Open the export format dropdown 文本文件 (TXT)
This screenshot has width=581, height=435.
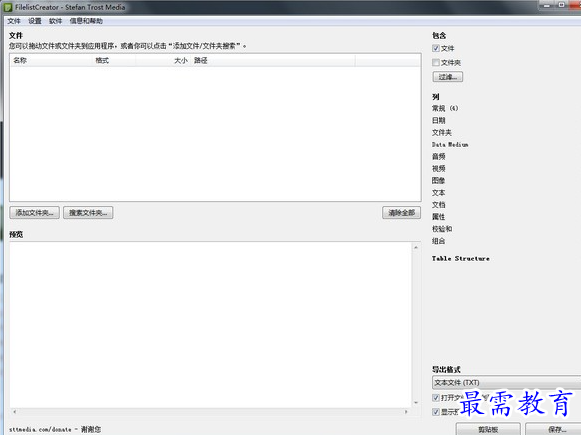507,382
